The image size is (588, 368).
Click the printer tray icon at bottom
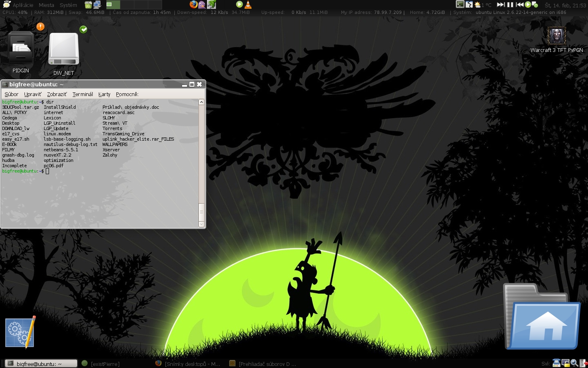click(x=556, y=363)
